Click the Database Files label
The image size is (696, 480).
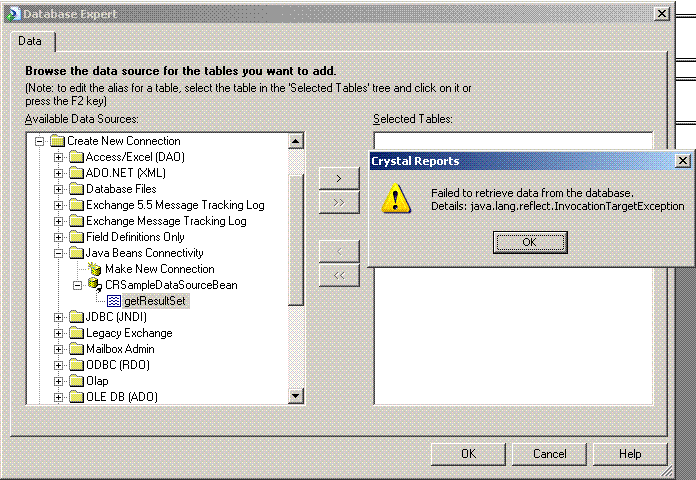tap(121, 189)
